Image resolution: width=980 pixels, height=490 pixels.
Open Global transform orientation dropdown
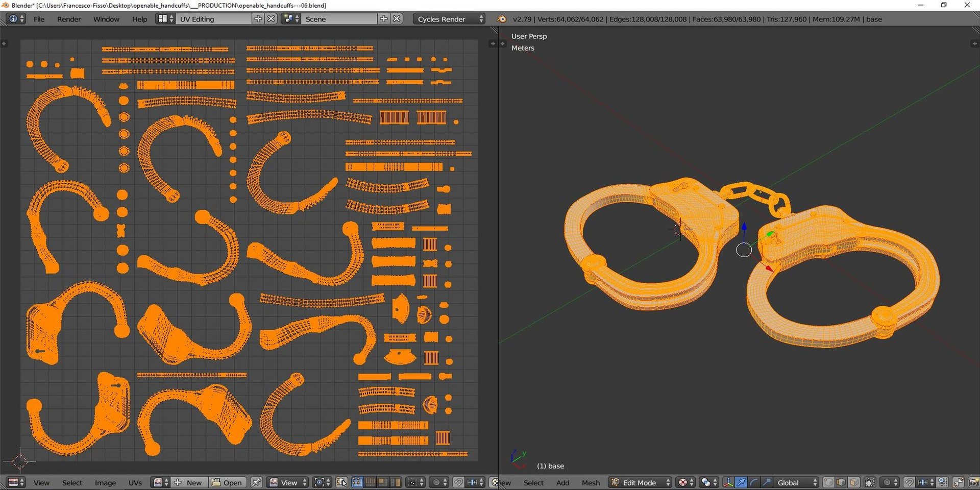pyautogui.click(x=796, y=482)
